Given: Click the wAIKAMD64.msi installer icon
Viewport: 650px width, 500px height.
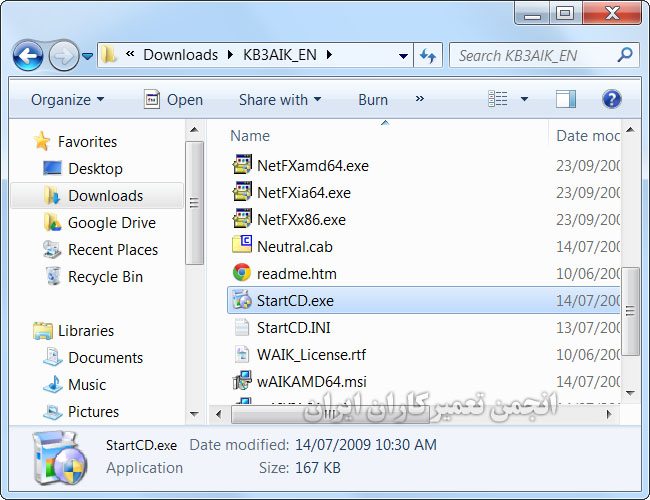Looking at the screenshot, I should click(242, 381).
